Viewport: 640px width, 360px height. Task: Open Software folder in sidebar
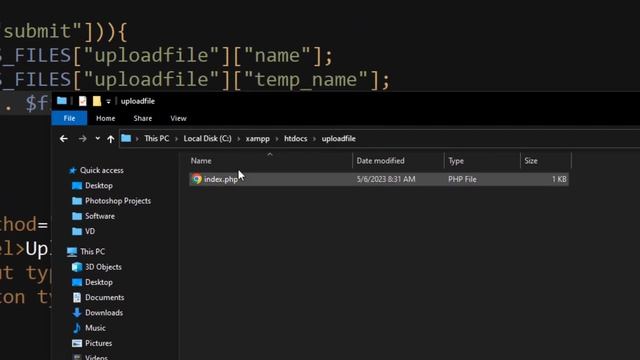click(100, 216)
